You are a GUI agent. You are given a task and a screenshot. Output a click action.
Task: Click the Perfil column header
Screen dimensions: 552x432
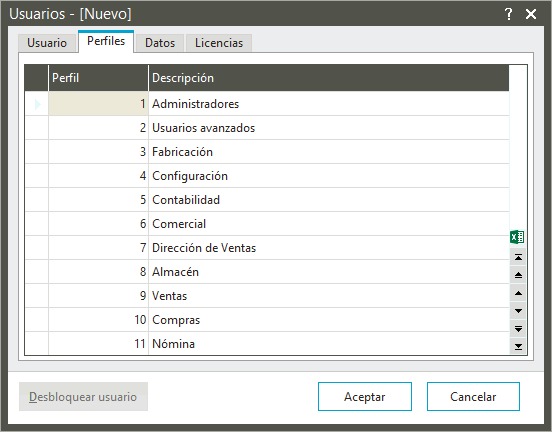coord(98,78)
